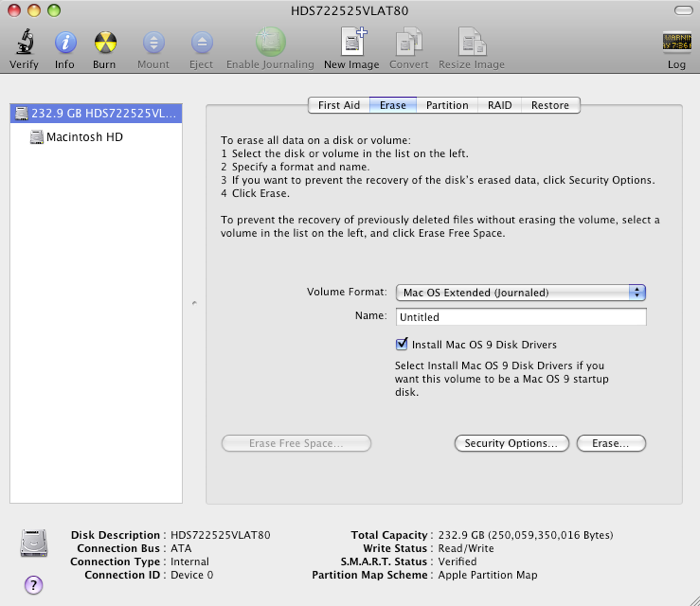Click the 'ATA' Connection Bus value
The height and width of the screenshot is (606, 700).
coord(181,548)
